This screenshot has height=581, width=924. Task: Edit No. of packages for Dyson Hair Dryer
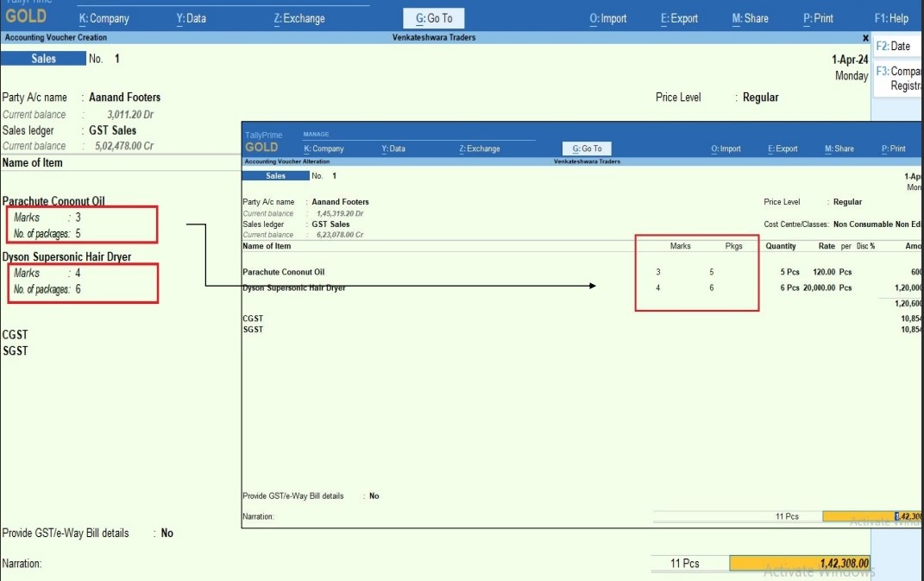tap(78, 289)
